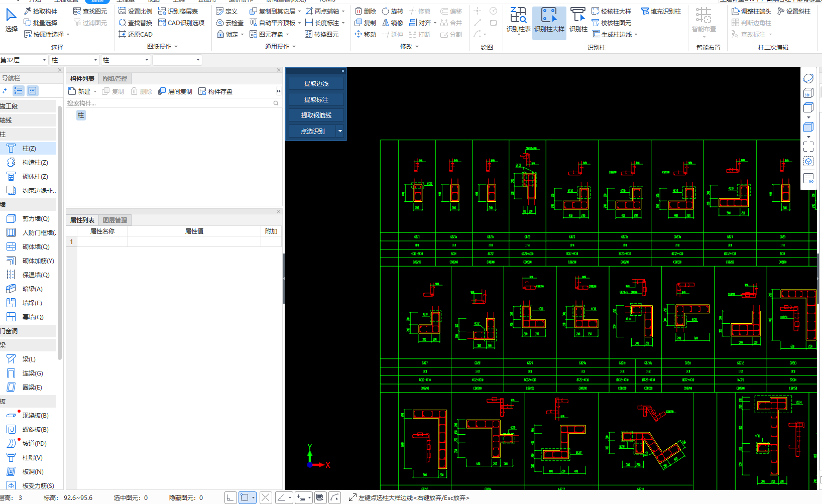
Task: Open 点选识别 dropdown arrow
Action: pyautogui.click(x=340, y=131)
